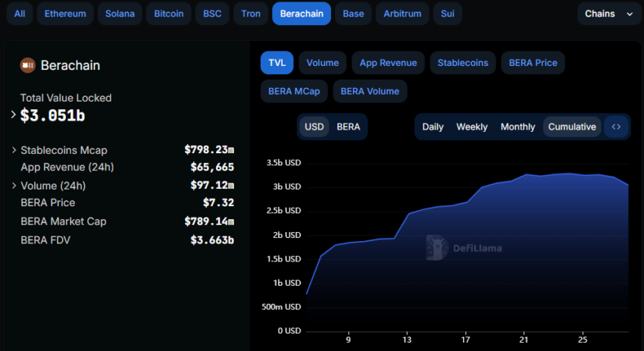Toggle the Stablecoins chart metric
644x351 pixels.
[x=463, y=63]
